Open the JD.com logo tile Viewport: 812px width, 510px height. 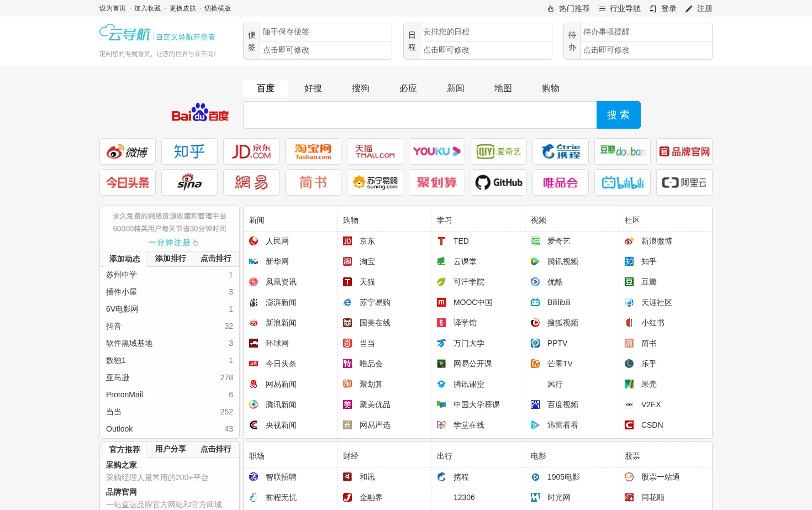pyautogui.click(x=251, y=151)
